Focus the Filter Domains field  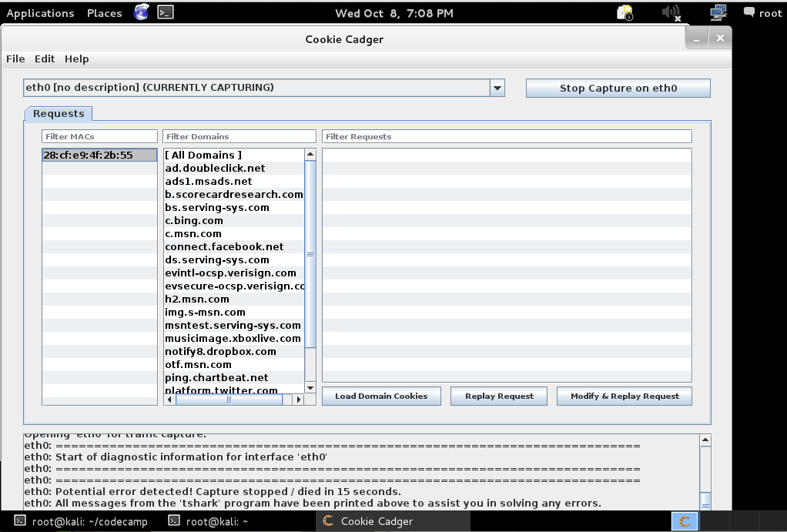pos(239,136)
